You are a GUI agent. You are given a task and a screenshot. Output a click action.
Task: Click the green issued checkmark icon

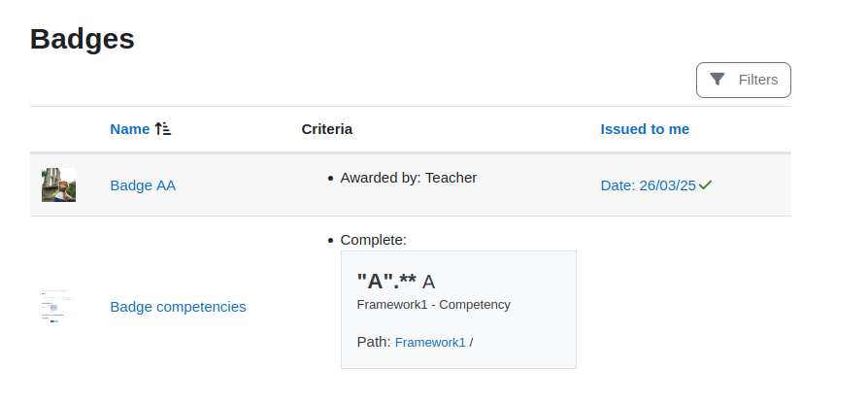coord(705,184)
